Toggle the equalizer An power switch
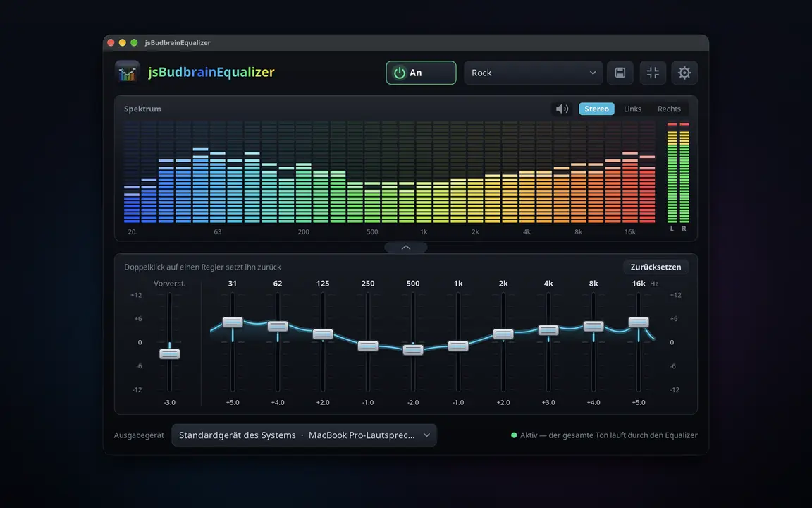This screenshot has width=812, height=508. (x=421, y=73)
